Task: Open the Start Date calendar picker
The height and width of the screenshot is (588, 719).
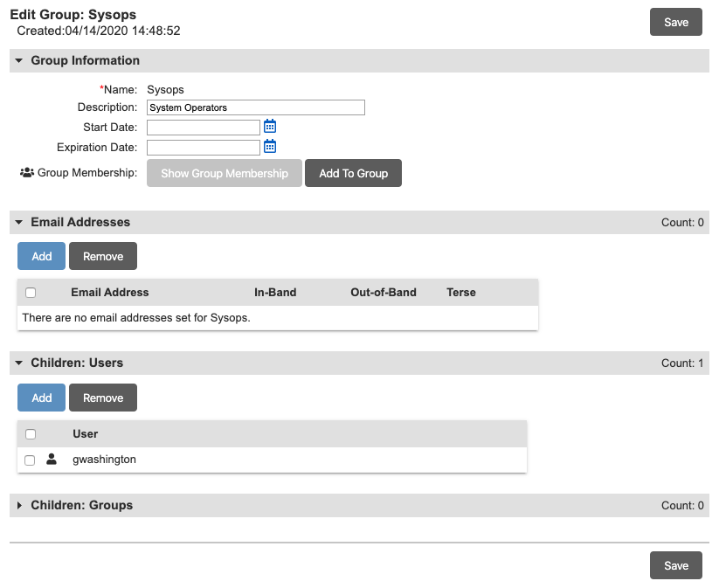Action: coord(270,126)
